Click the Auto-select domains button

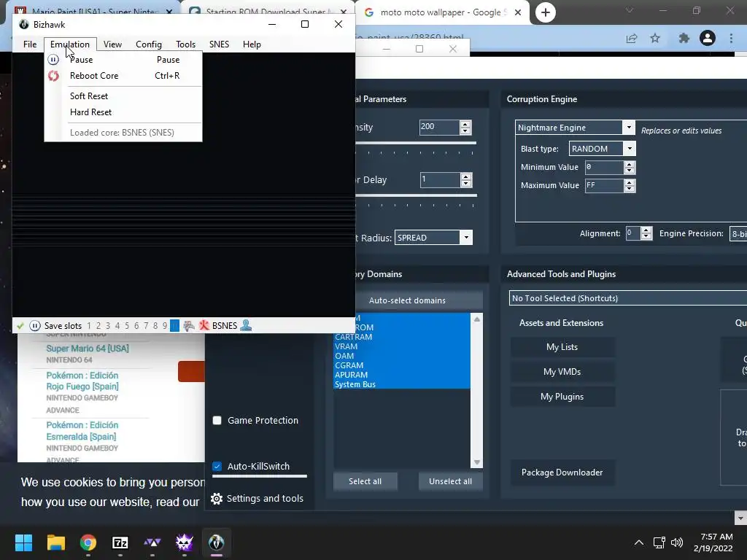[407, 300]
